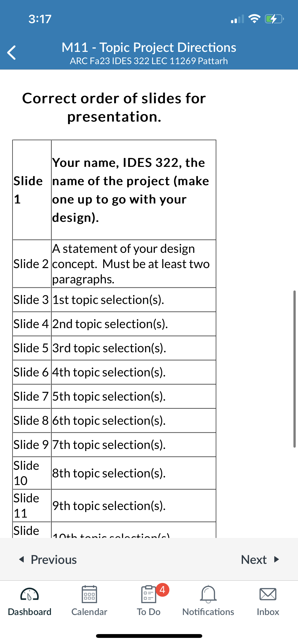The width and height of the screenshot is (298, 644).
Task: Tap the M11 - Topic Project Directions title
Action: tap(149, 48)
